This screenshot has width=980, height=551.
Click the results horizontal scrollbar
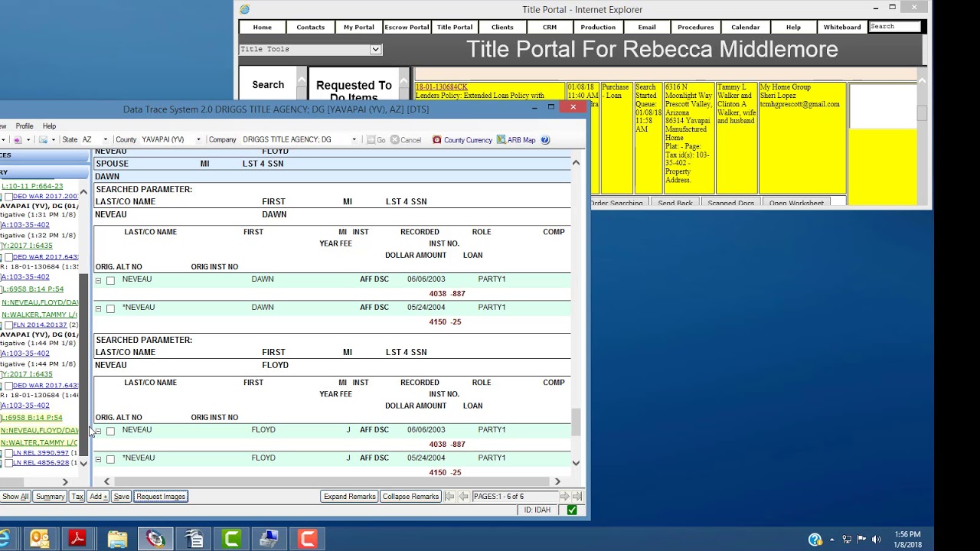coord(332,481)
